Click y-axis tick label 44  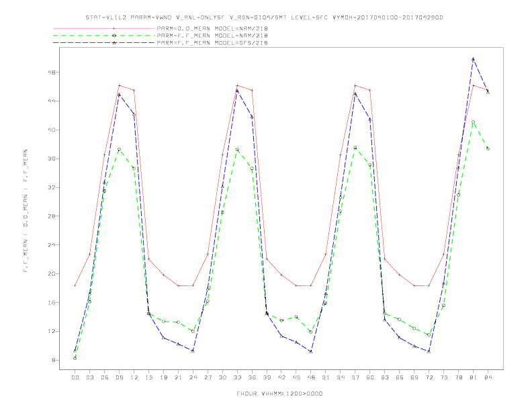coord(52,101)
